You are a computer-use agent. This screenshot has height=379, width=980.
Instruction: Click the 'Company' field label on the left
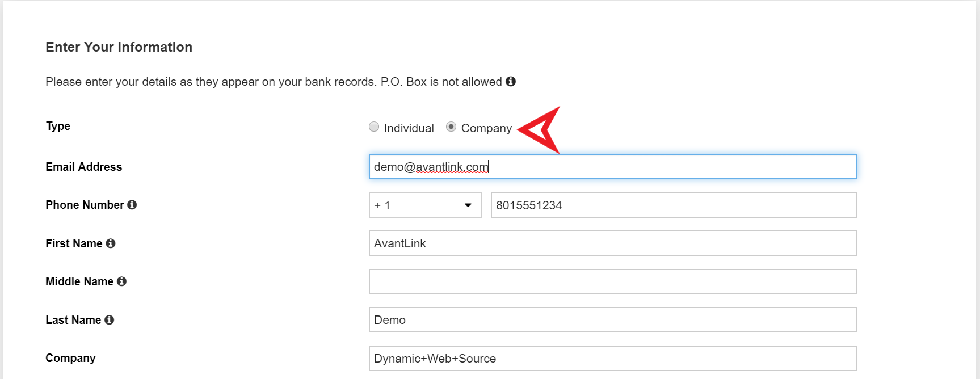click(70, 358)
